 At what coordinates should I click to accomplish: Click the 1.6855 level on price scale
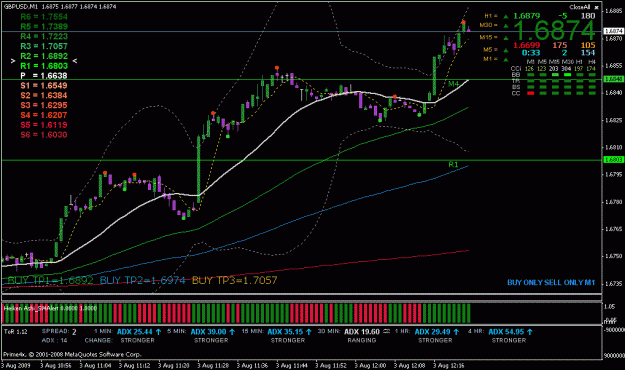coord(613,66)
